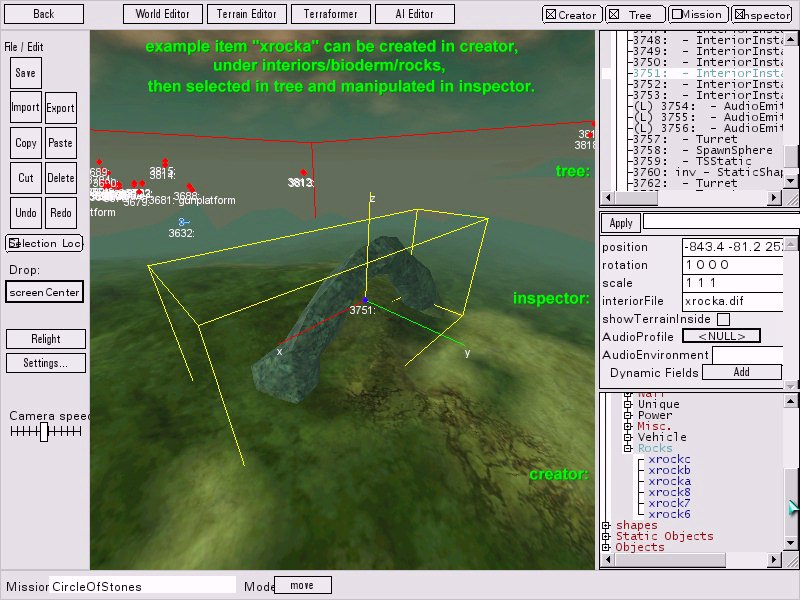Image resolution: width=800 pixels, height=600 pixels.
Task: Expand the shapes category in creator
Action: (x=606, y=525)
